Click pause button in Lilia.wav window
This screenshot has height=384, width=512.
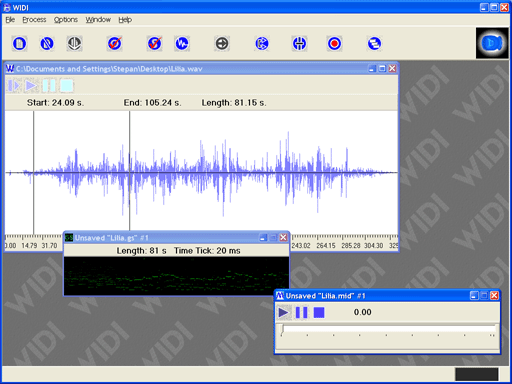(49, 86)
